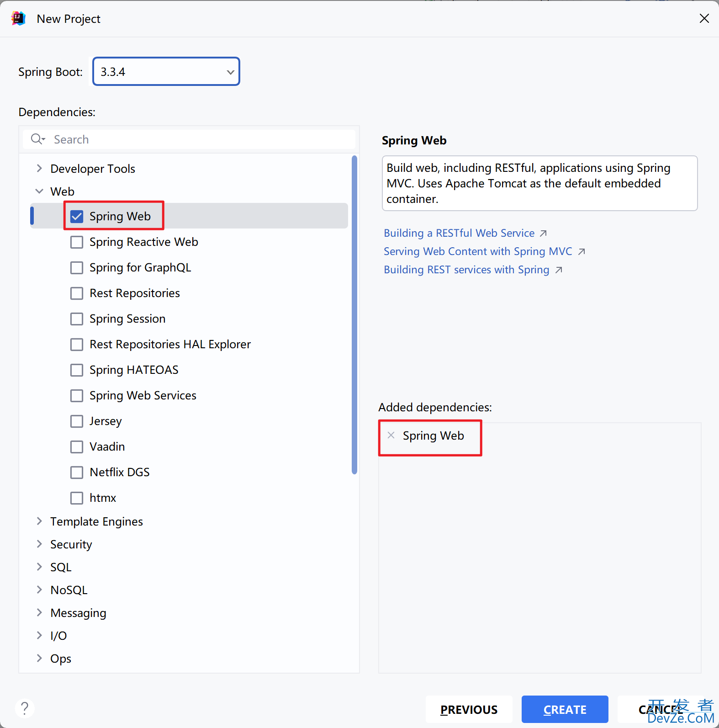Expand the Template Engines category
Image resolution: width=719 pixels, height=728 pixels.
[x=39, y=521]
